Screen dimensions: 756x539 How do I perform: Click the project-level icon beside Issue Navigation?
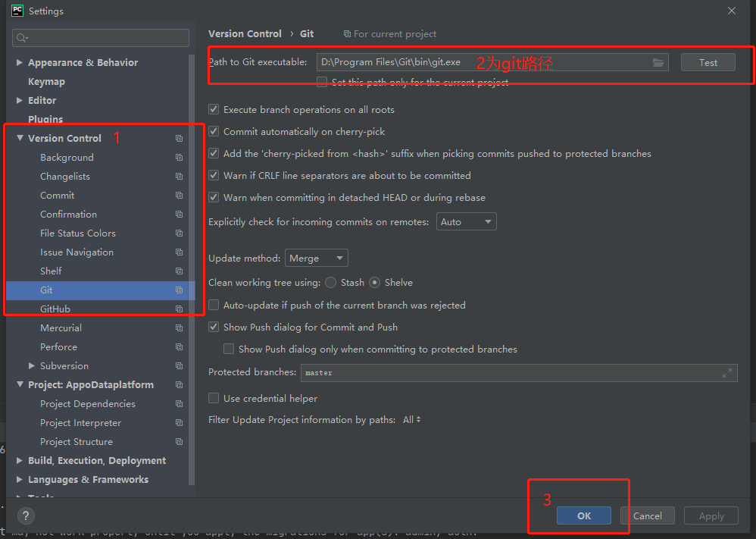(x=180, y=252)
